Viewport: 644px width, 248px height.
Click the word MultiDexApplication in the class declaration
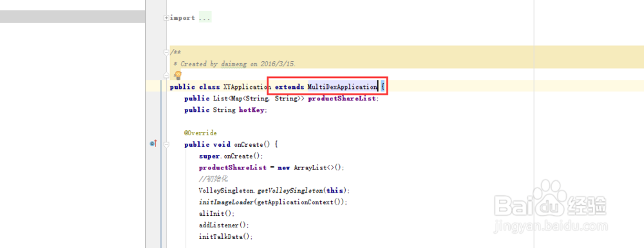(342, 87)
